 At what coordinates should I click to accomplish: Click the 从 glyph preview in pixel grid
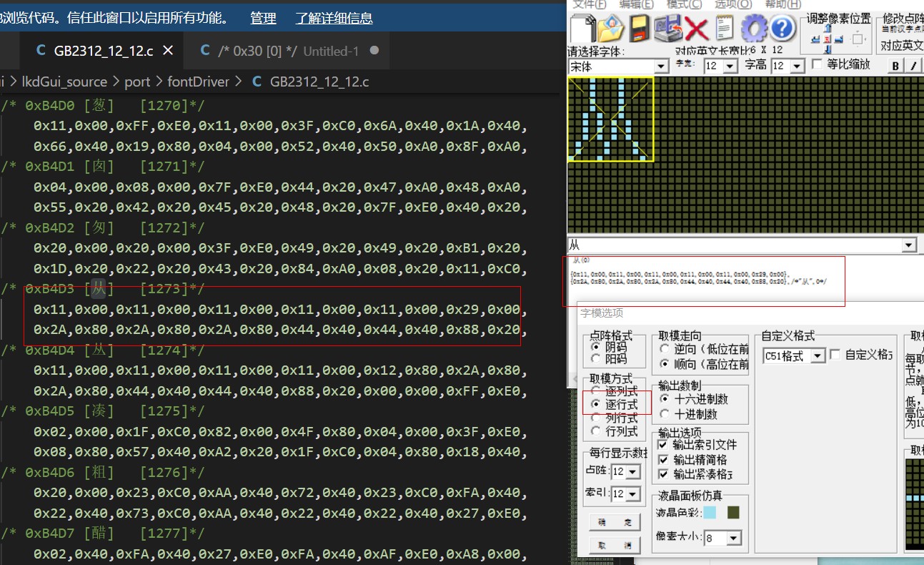[611, 119]
